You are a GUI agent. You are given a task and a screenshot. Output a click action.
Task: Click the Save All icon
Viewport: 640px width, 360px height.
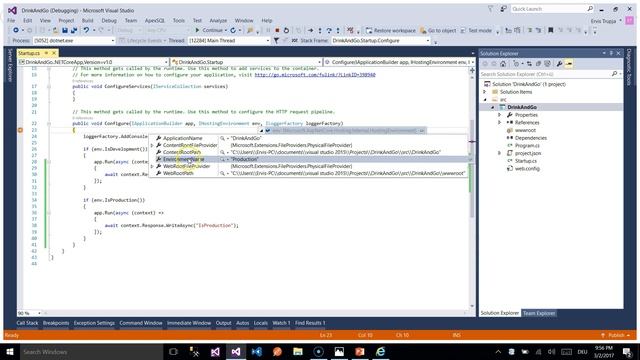pyautogui.click(x=74, y=30)
